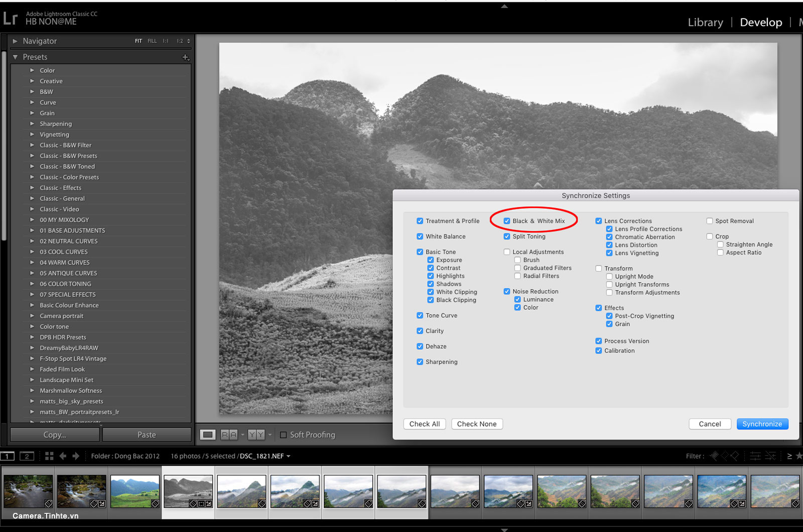Select the RA reference view icon
This screenshot has width=803, height=532.
tap(229, 435)
